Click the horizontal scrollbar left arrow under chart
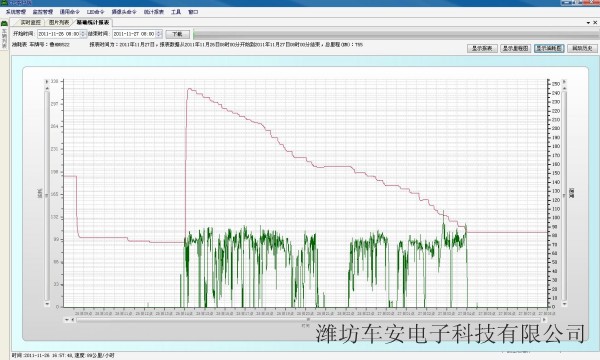The width and height of the screenshot is (600, 360). (x=73, y=319)
